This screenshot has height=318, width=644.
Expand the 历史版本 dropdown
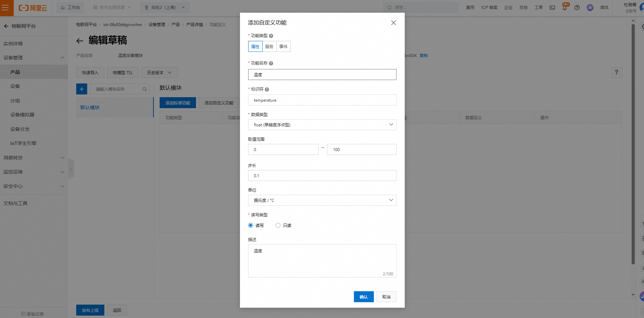point(159,72)
